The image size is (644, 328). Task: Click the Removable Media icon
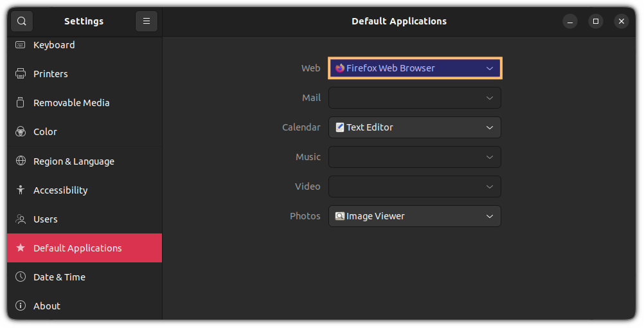(21, 103)
